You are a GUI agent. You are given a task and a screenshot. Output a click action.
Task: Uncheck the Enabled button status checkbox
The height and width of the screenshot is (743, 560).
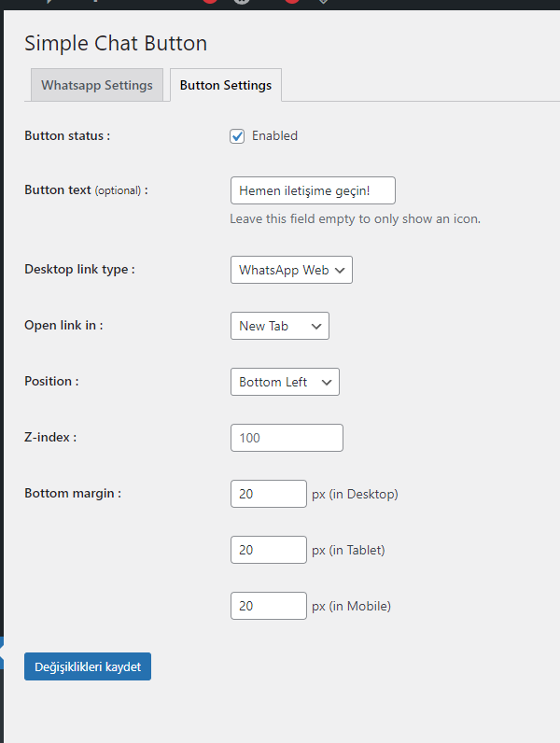(237, 136)
